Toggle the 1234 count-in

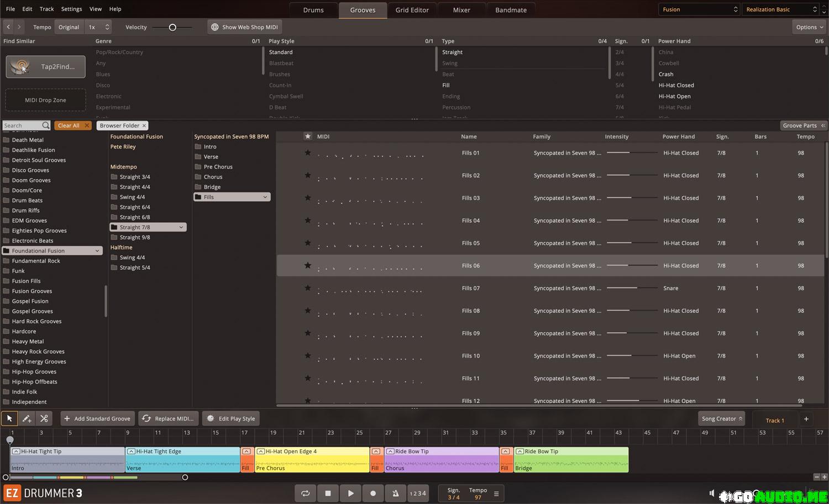point(418,494)
